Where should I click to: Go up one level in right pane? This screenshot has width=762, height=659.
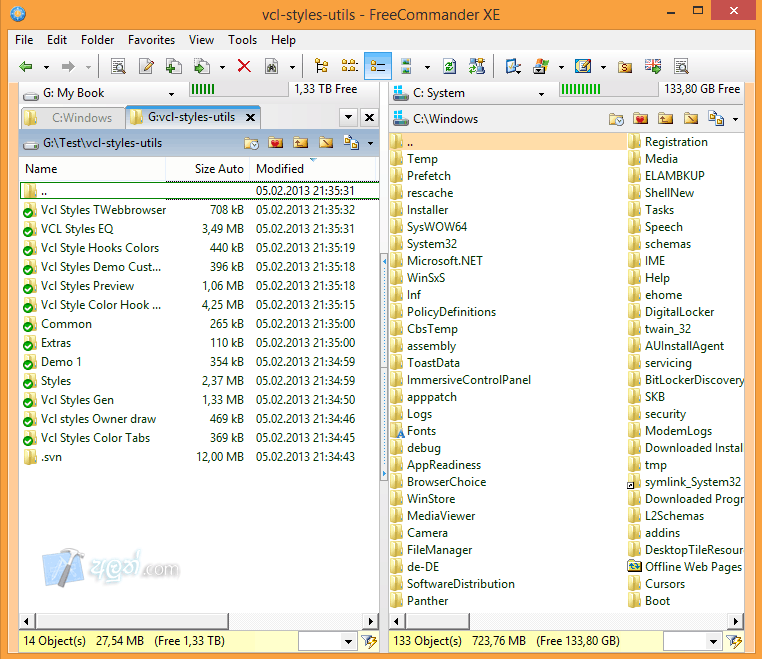666,119
